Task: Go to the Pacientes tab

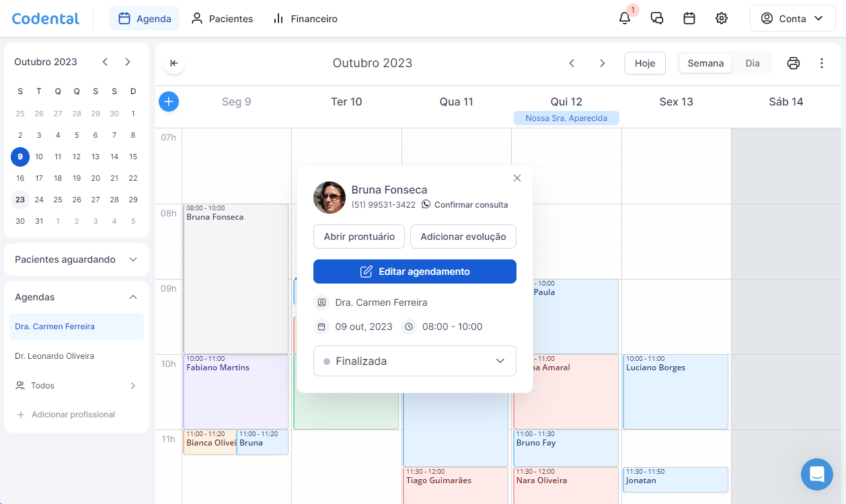Action: click(222, 19)
